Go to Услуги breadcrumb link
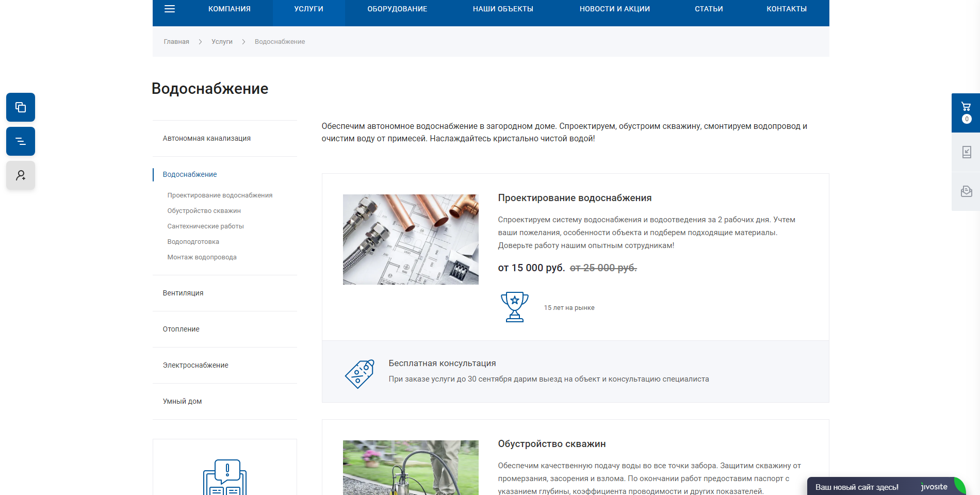Screen dimensions: 980x495 (x=222, y=42)
